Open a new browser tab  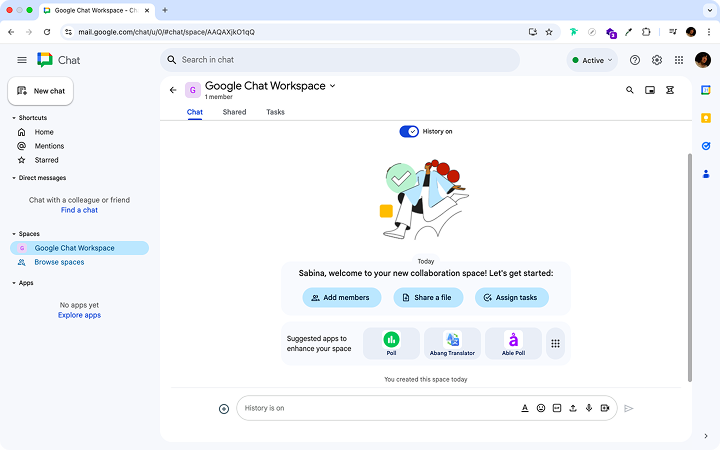pos(165,10)
